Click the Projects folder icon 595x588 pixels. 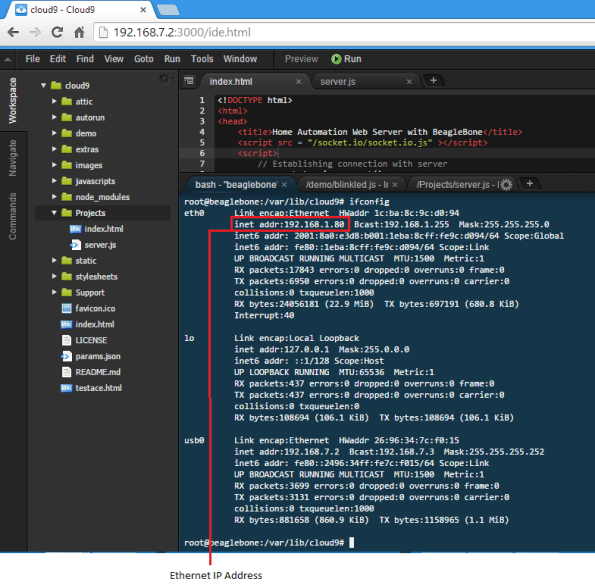click(67, 213)
